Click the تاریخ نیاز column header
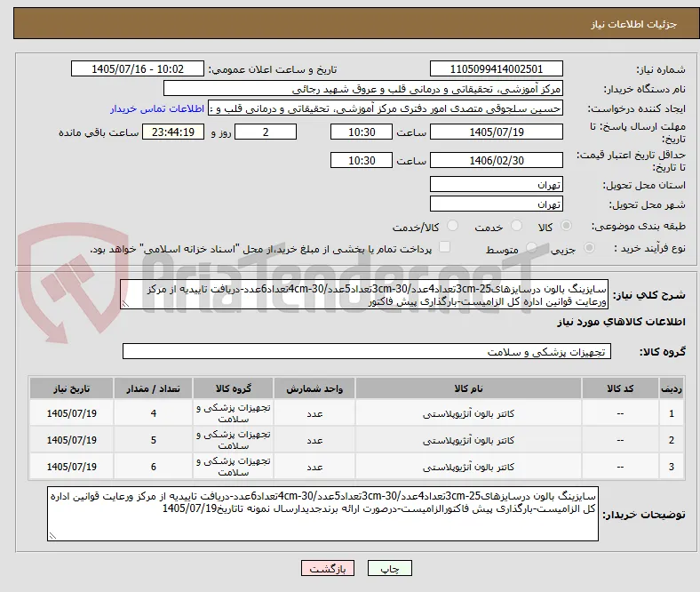Screen dimensions: 700x592 pyautogui.click(x=71, y=388)
